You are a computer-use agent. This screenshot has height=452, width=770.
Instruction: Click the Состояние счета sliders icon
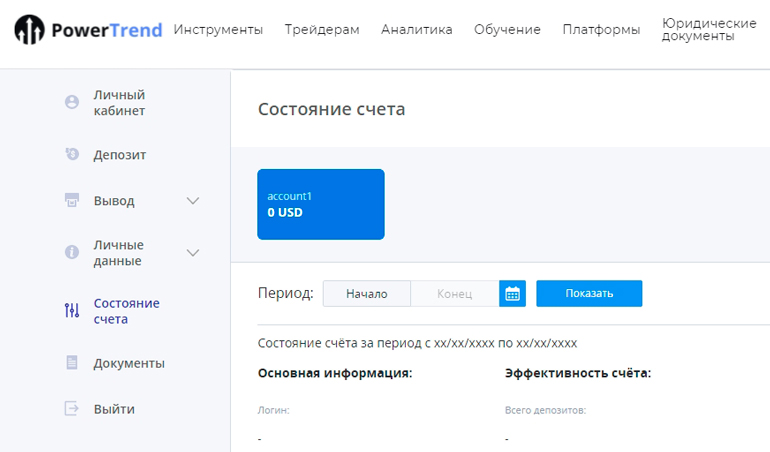tap(72, 310)
